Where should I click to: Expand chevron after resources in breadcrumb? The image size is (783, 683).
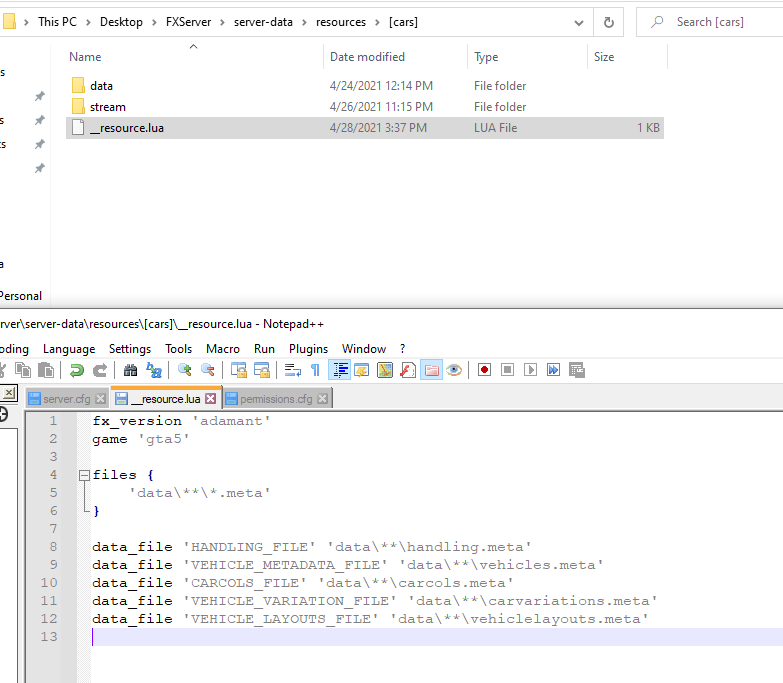(378, 22)
